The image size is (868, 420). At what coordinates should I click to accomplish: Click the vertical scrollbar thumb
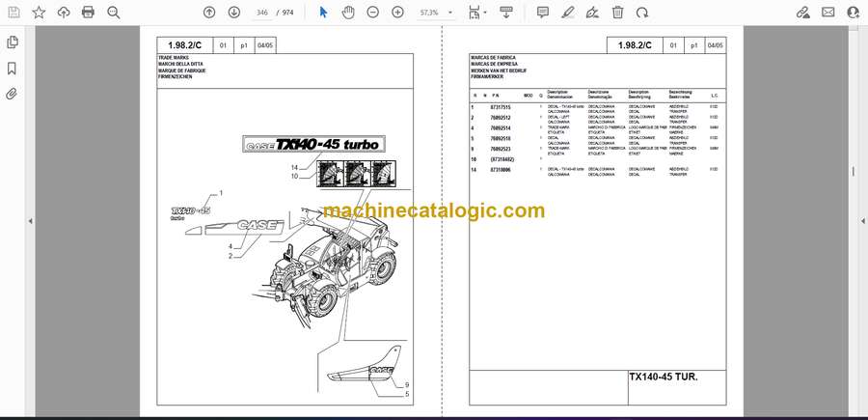click(x=853, y=172)
